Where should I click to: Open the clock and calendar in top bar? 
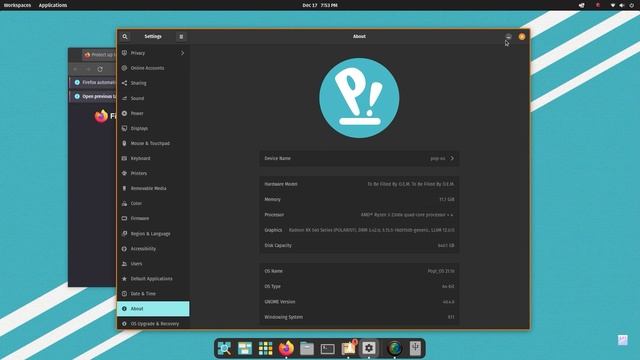click(x=320, y=5)
